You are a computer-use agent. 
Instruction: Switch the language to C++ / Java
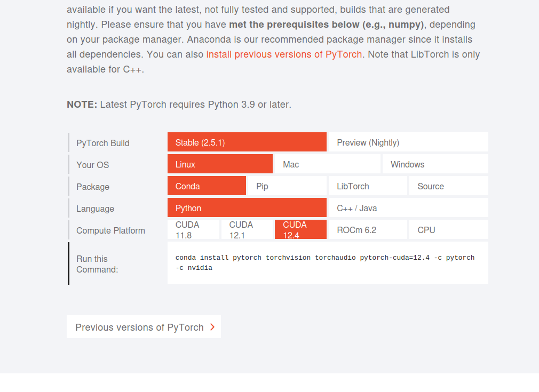tap(408, 207)
